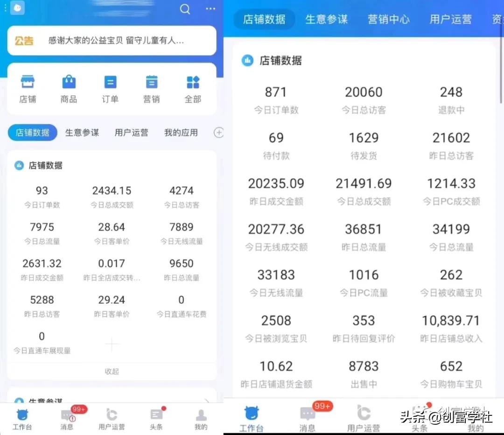The height and width of the screenshot is (435, 504).
Task: Tap the 99+ notification badge on 消息
Action: coord(78,409)
